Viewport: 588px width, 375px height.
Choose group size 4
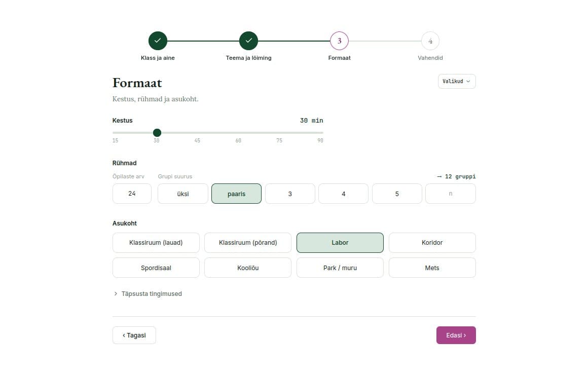coord(344,194)
